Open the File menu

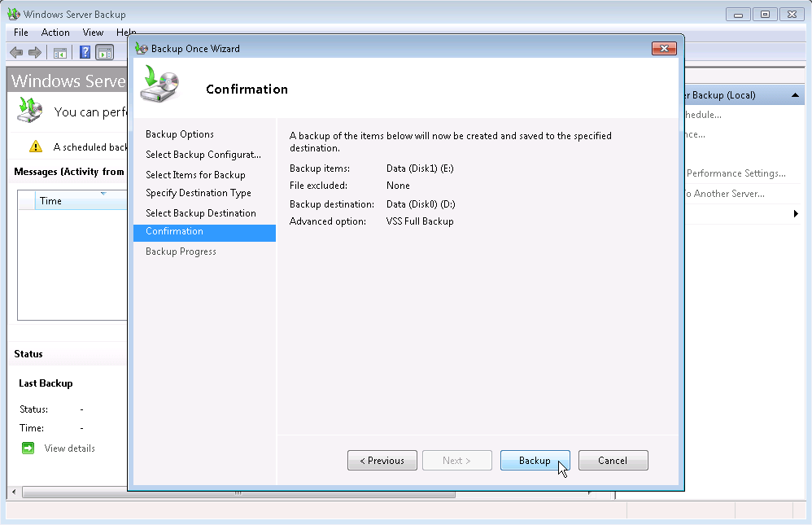[20, 33]
